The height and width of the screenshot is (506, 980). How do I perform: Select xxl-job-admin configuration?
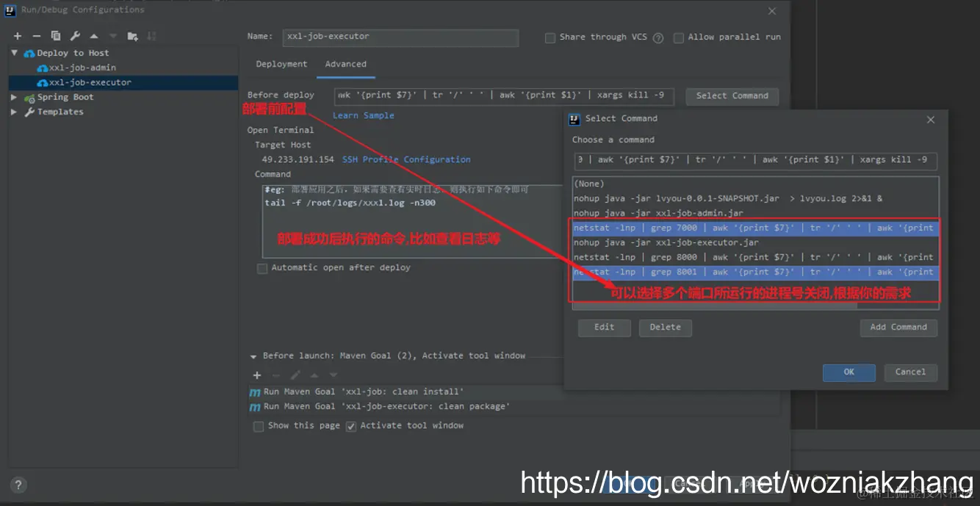pos(82,68)
